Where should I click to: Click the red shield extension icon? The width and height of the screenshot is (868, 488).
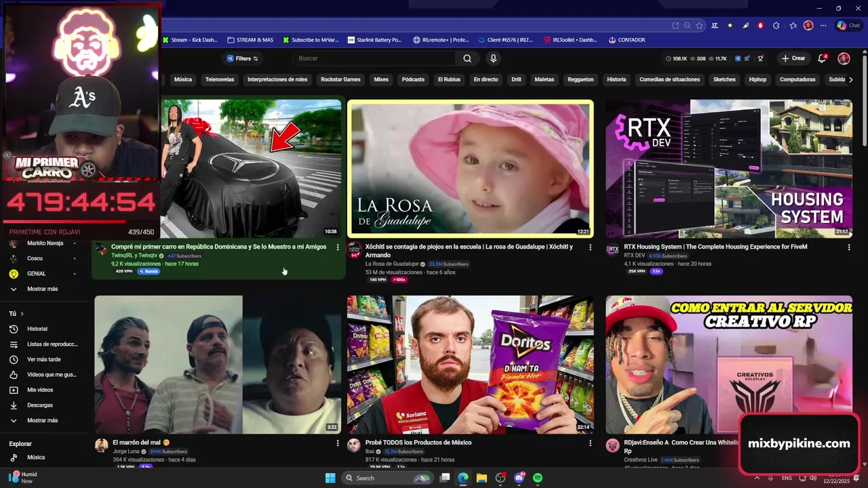tap(760, 25)
